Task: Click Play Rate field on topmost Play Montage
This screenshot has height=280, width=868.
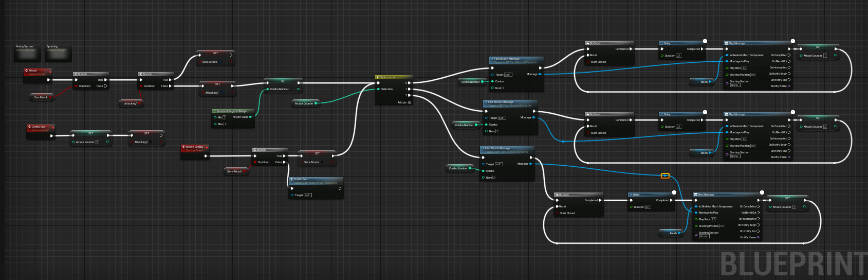Action: pyautogui.click(x=744, y=68)
